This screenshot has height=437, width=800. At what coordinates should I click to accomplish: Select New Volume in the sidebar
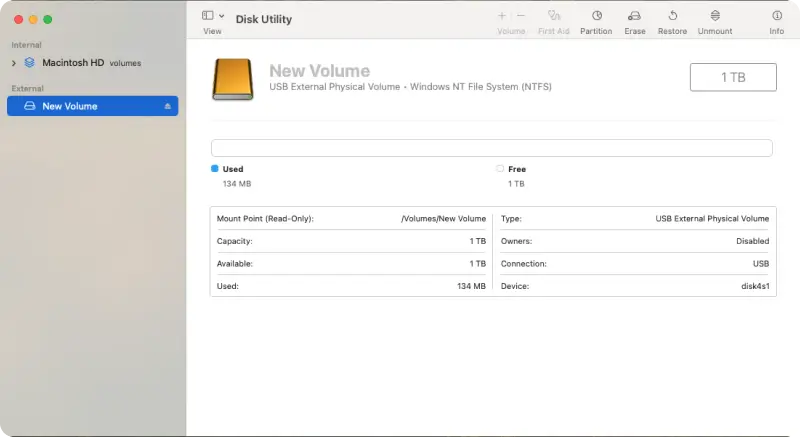tap(93, 106)
